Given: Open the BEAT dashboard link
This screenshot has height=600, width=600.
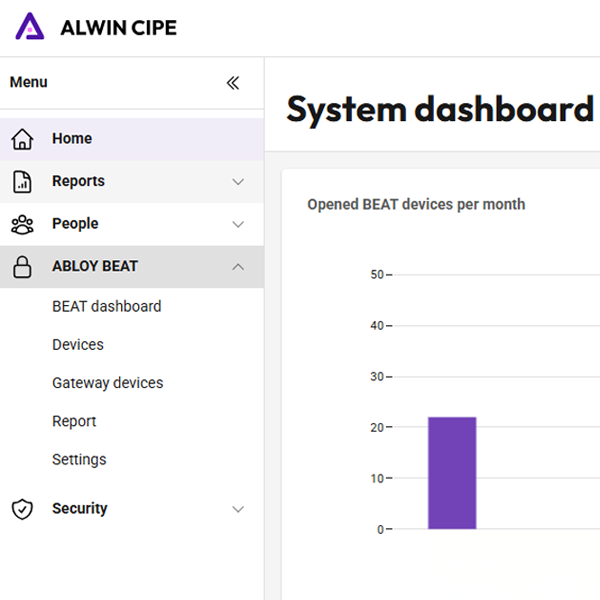Looking at the screenshot, I should [107, 307].
